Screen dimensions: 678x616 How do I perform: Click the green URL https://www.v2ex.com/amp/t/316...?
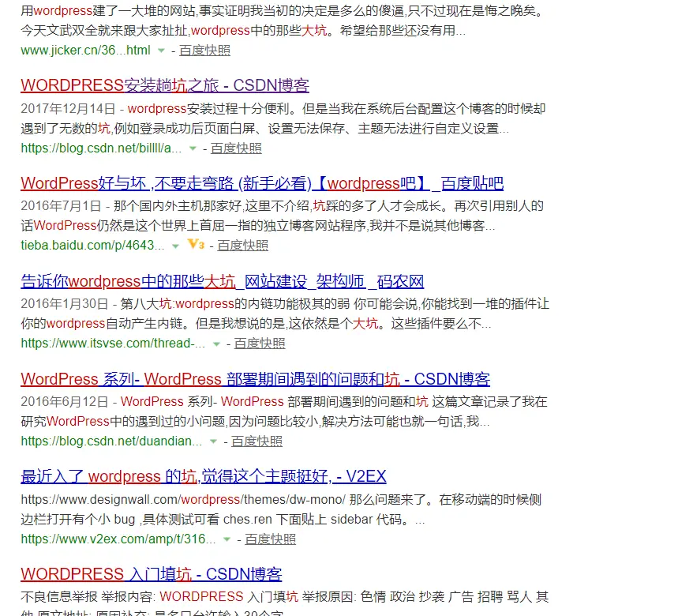coord(118,539)
